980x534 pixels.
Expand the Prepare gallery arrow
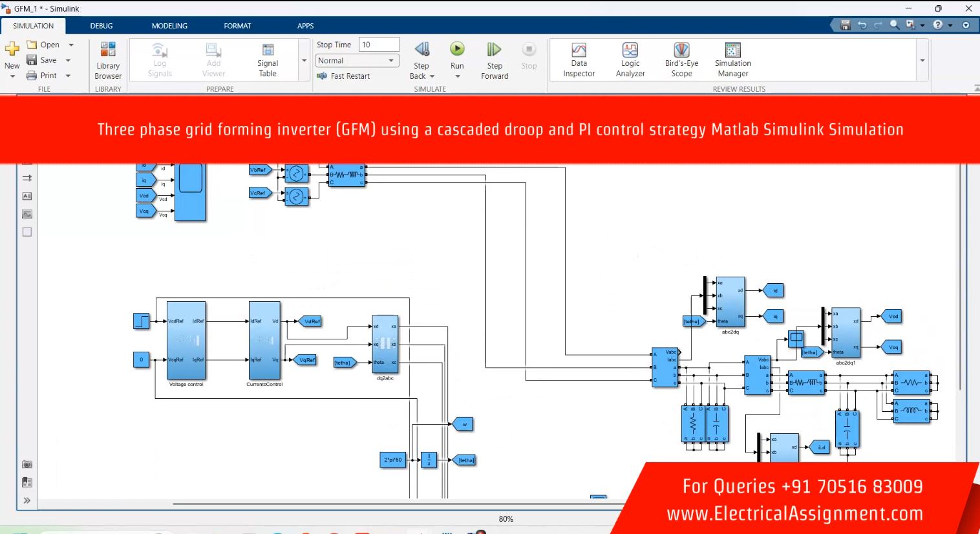[x=304, y=60]
